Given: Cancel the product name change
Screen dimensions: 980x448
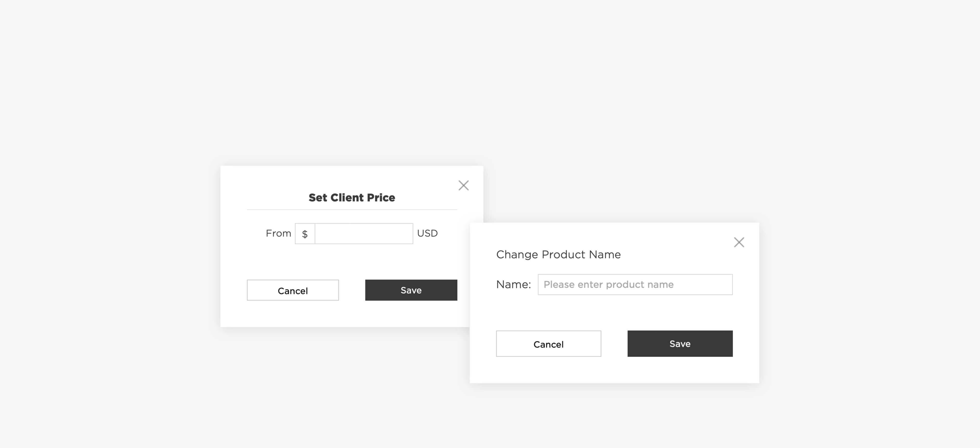Looking at the screenshot, I should click(x=548, y=344).
